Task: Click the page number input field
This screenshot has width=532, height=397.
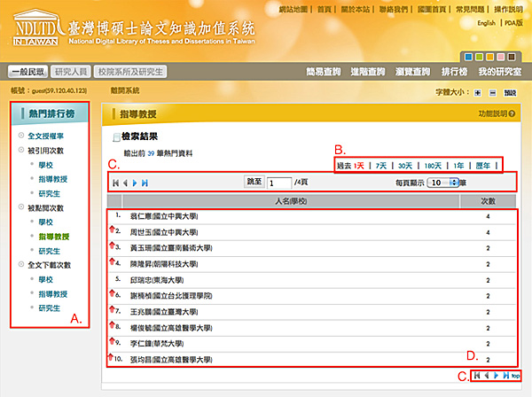Action: point(277,182)
